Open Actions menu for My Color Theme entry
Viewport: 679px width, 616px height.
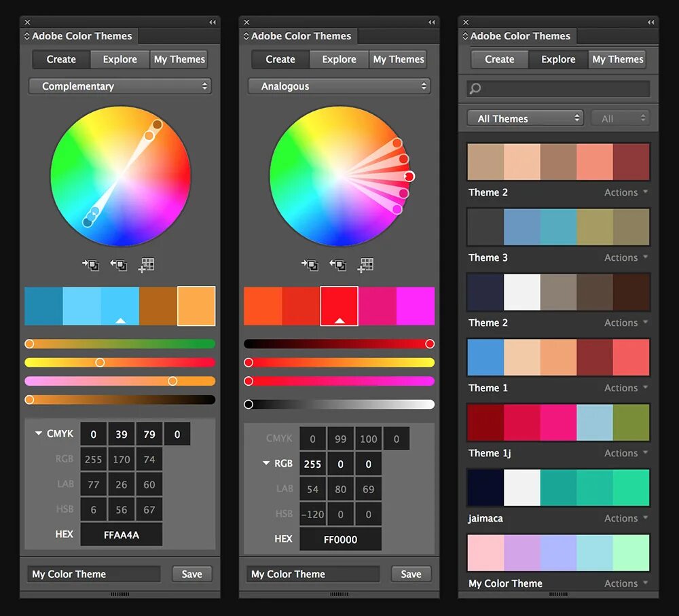tap(626, 583)
